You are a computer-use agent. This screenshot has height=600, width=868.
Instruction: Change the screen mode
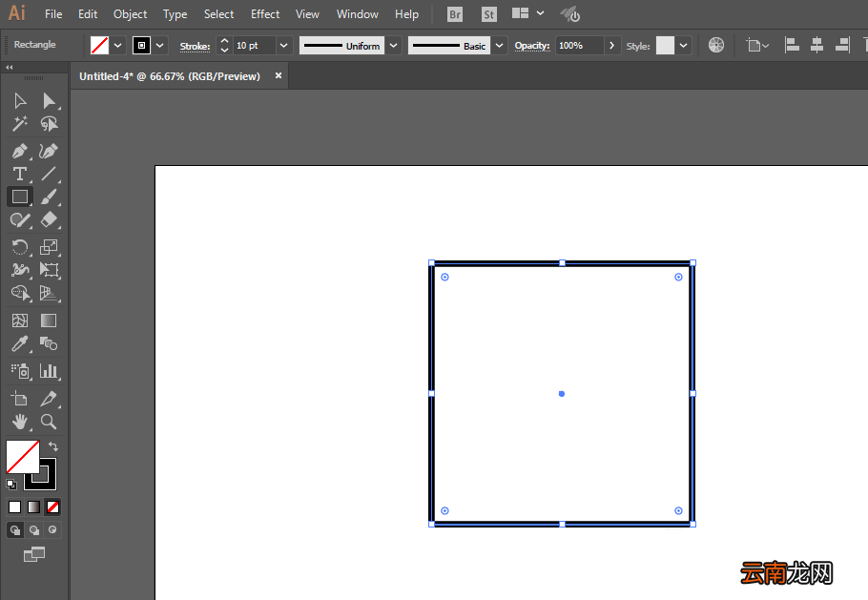point(33,554)
